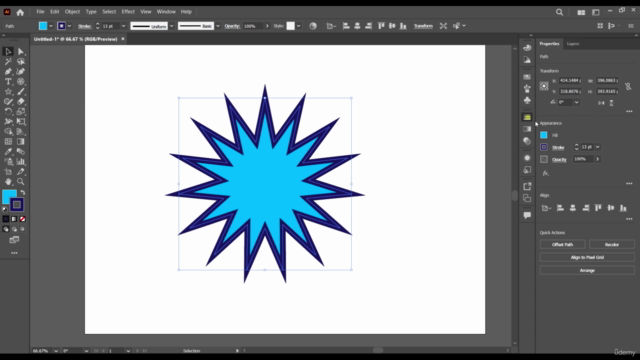Swap fill and stroke colors

[23, 192]
